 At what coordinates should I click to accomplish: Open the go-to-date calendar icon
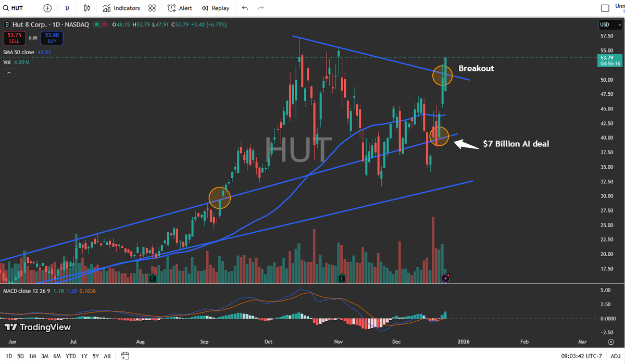[125, 356]
